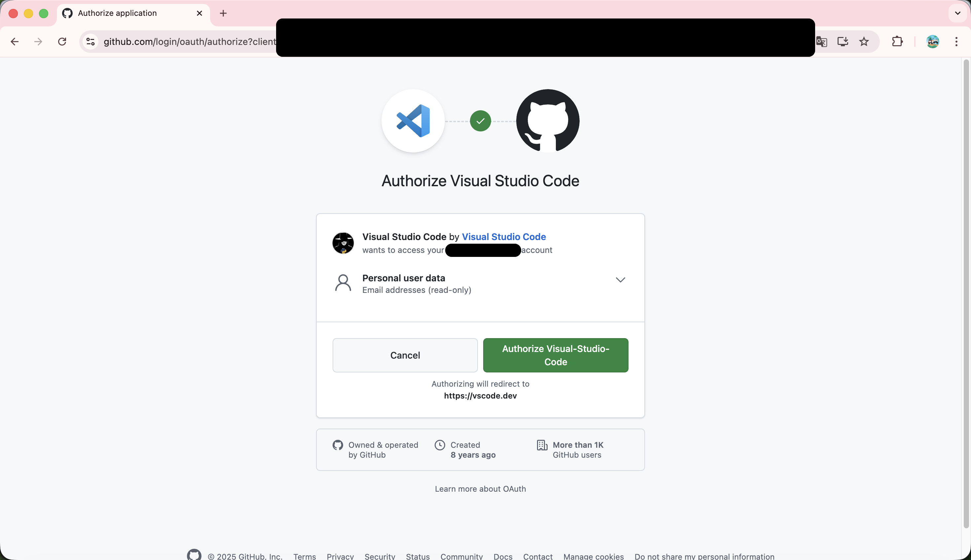
Task: Open the blue Visual Studio Code link
Action: [504, 236]
